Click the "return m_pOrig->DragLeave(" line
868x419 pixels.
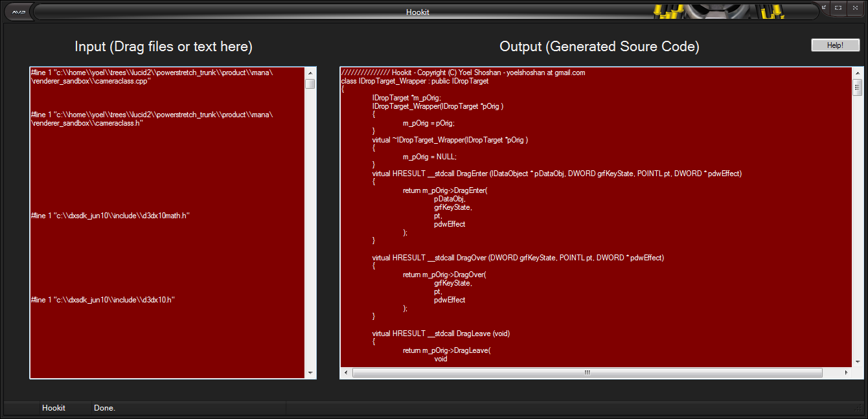[447, 350]
